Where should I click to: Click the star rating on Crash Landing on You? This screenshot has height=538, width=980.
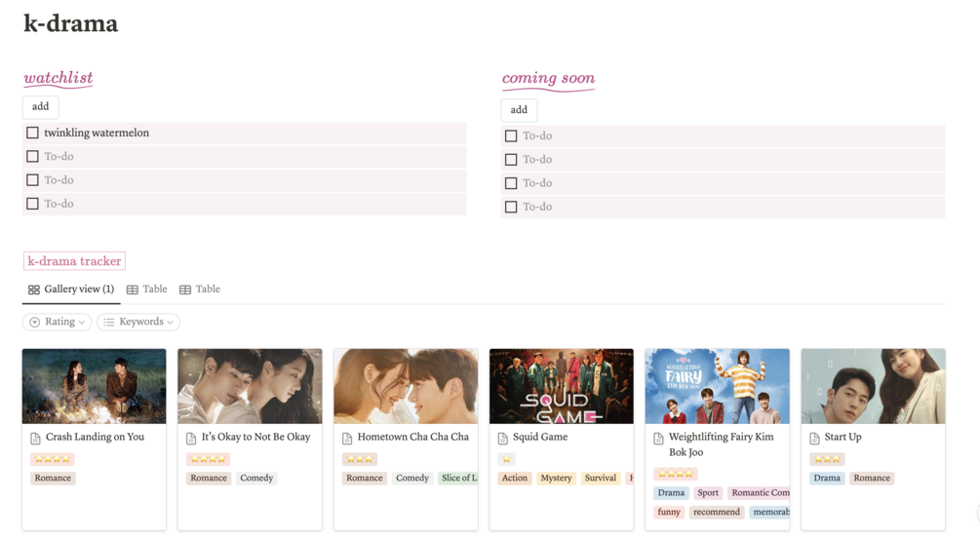53,459
